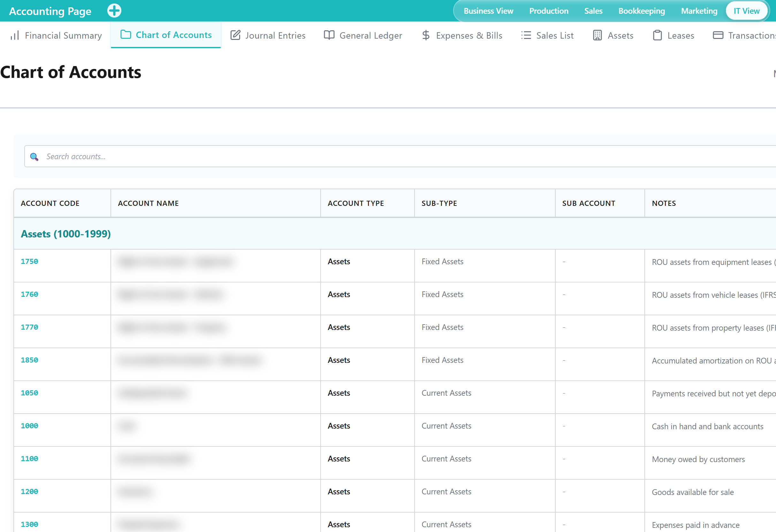This screenshot has height=532, width=776.
Task: Open account code 1100
Action: click(29, 459)
